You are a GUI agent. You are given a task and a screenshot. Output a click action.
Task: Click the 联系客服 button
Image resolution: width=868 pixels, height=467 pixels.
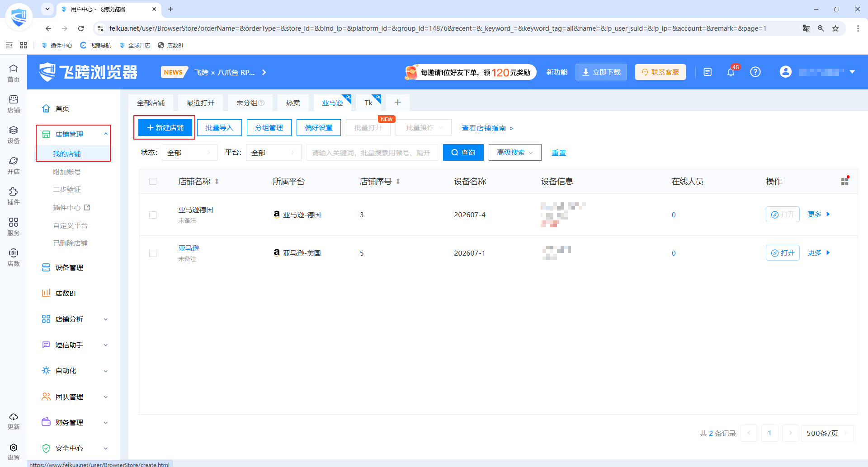click(x=660, y=72)
